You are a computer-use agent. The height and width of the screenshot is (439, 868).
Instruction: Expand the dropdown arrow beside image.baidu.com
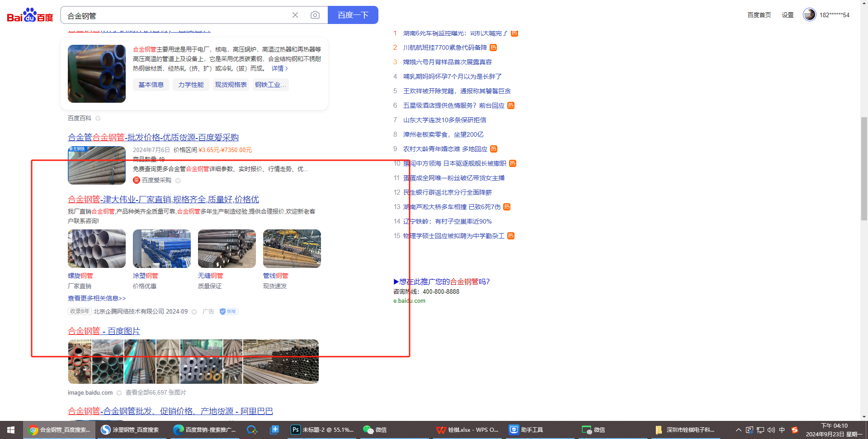coord(119,393)
